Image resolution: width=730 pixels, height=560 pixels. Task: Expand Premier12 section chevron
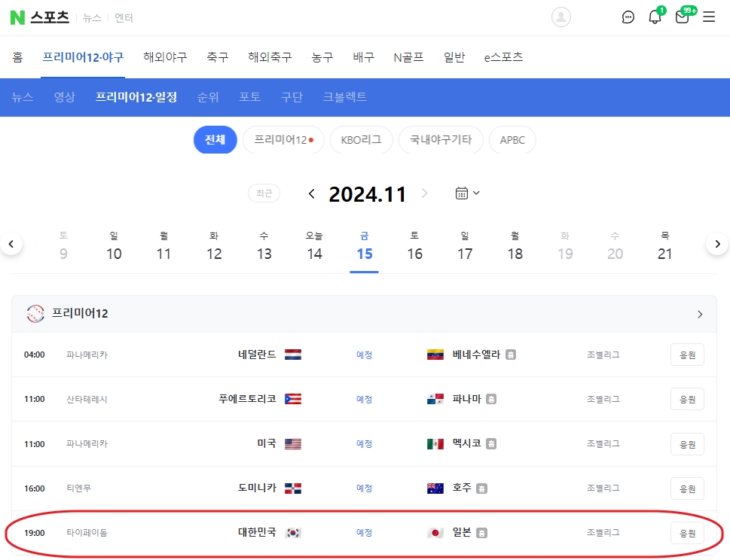(700, 315)
